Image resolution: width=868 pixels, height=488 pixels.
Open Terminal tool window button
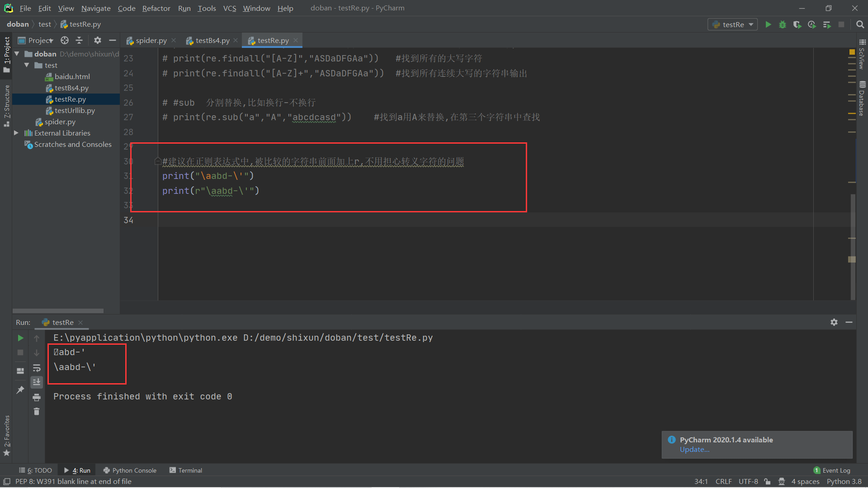pos(185,470)
